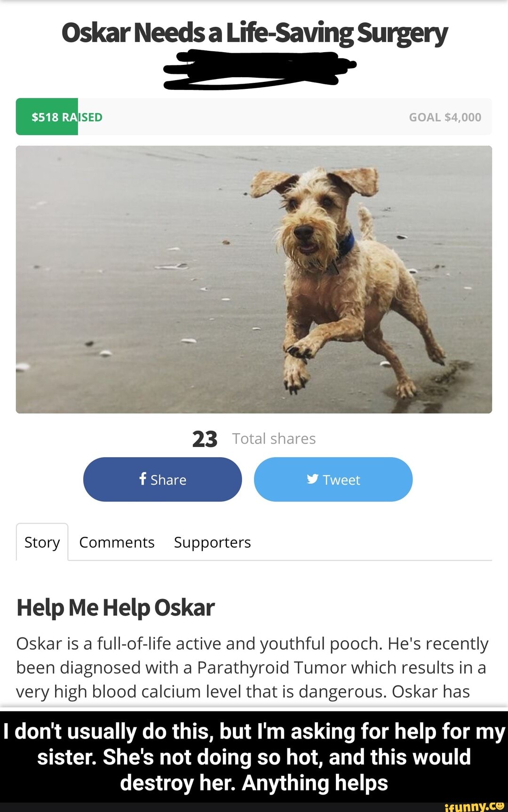Click the Twitter bird icon
508x812 pixels.
pyautogui.click(x=312, y=479)
